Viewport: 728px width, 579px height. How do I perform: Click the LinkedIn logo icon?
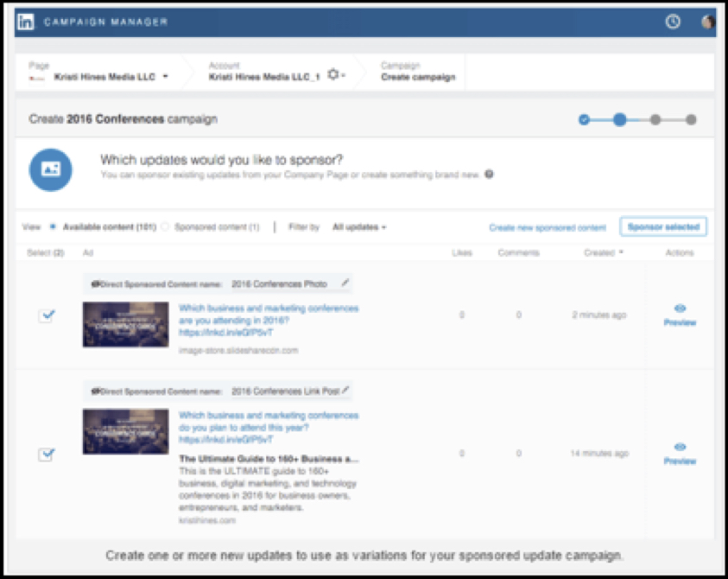(26, 22)
